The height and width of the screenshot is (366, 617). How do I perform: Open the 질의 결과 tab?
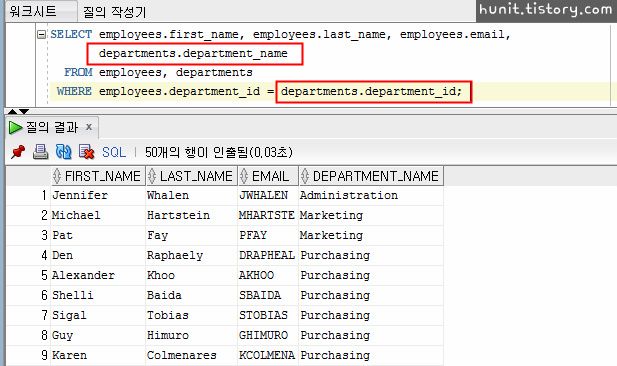click(x=52, y=128)
